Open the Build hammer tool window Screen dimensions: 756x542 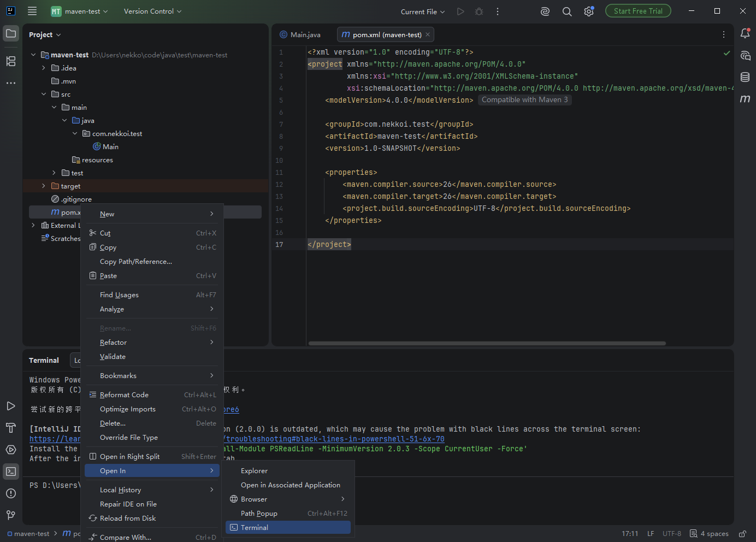click(11, 428)
